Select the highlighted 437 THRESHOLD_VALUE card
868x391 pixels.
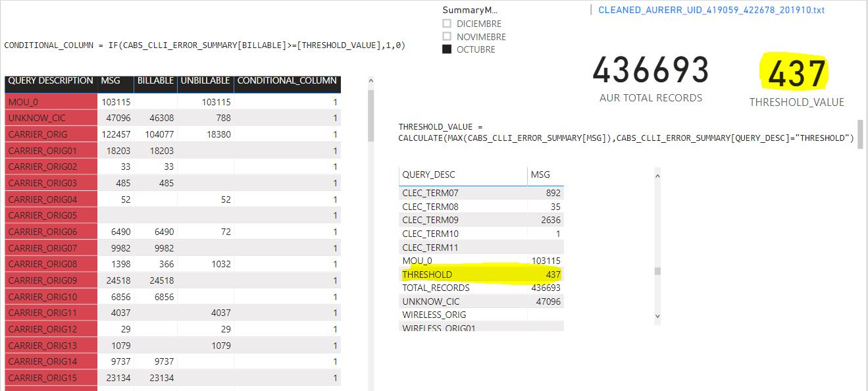[796, 73]
